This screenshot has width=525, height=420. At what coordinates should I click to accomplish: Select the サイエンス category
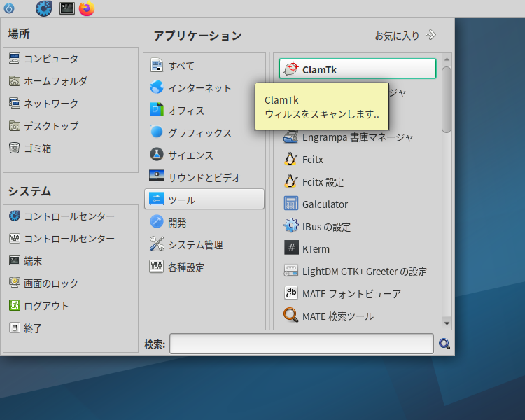tap(204, 155)
